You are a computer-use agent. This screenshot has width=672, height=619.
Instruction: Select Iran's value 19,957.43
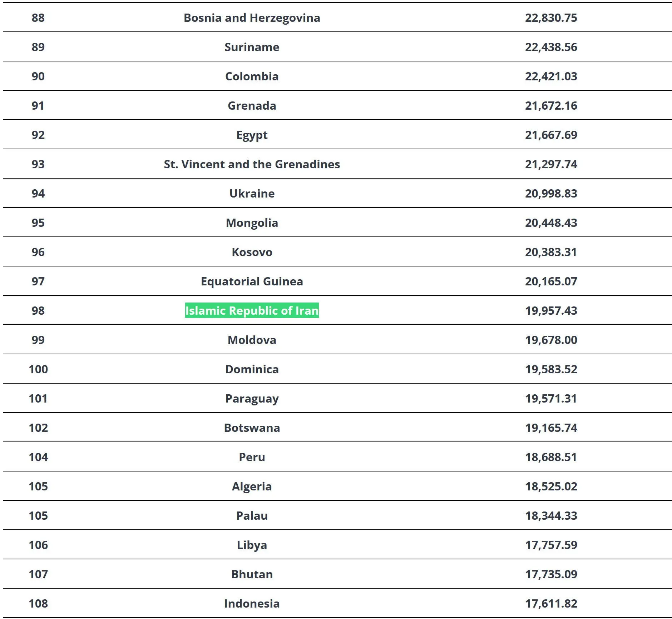pos(551,311)
